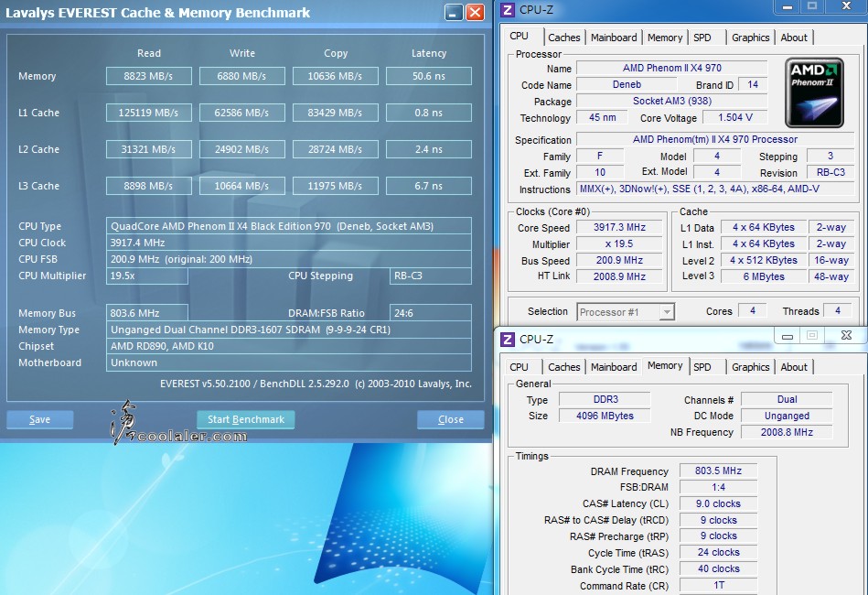Click CPU Clock value 3917.4 MHz
Viewport: 868px width, 595px height.
289,243
